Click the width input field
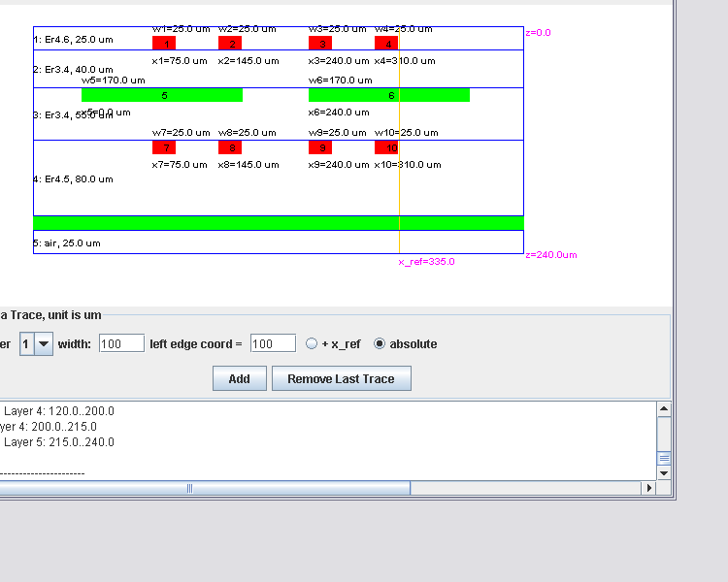This screenshot has width=728, height=582. coord(121,343)
